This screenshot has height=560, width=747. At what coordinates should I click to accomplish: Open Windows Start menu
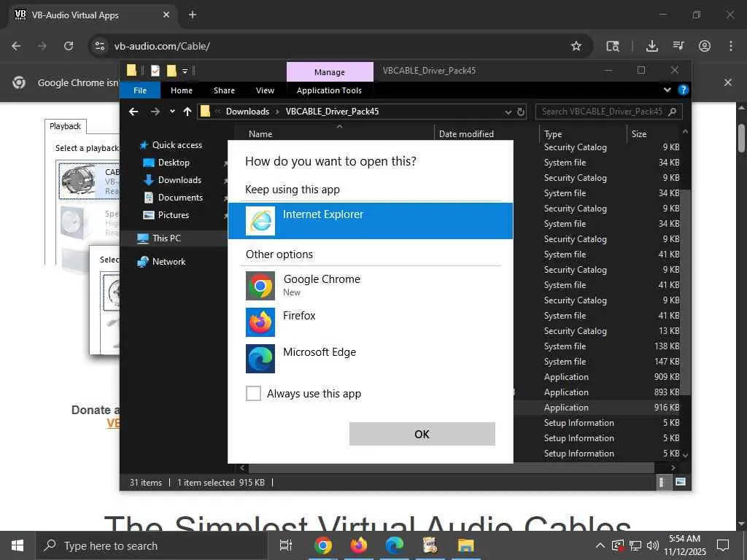pyautogui.click(x=18, y=545)
